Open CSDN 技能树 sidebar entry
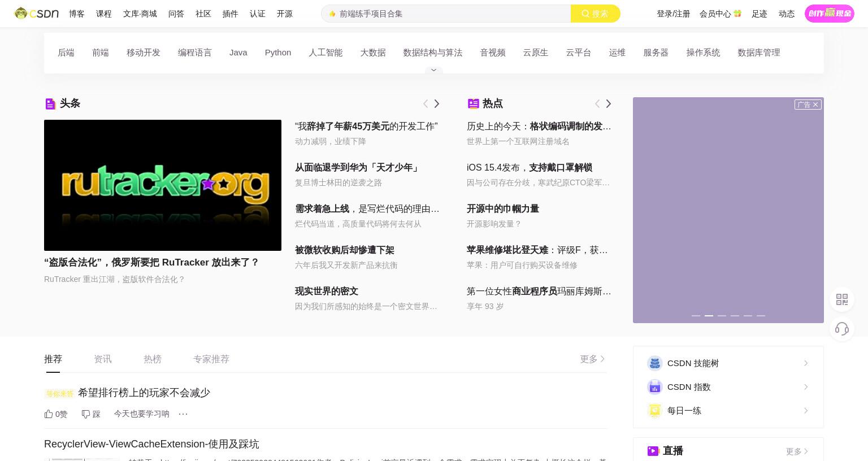This screenshot has height=461, width=868. pyautogui.click(x=728, y=363)
